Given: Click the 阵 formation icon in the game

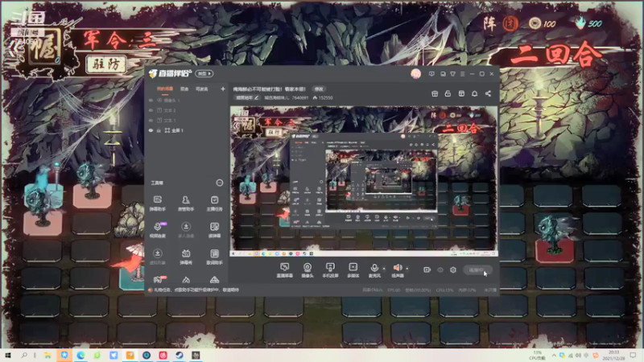Looking at the screenshot, I should click(x=489, y=23).
